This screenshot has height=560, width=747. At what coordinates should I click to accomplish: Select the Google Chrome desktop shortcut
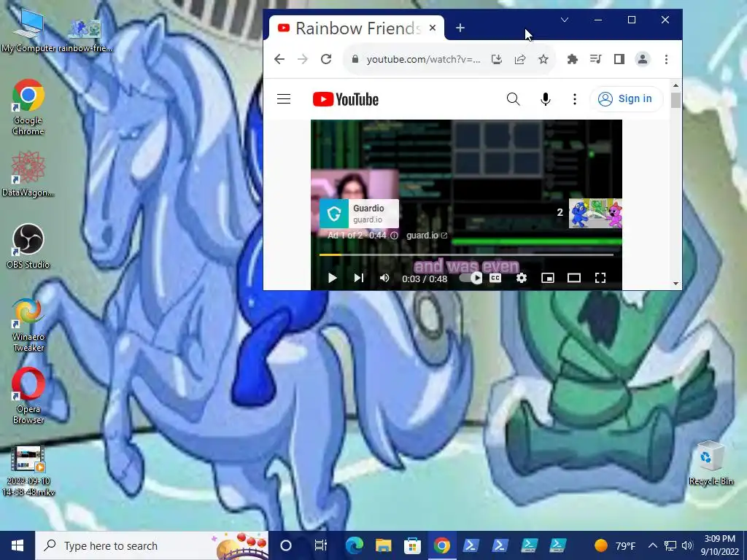28,108
